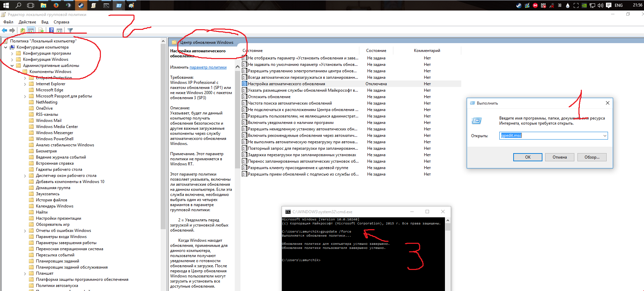The height and width of the screenshot is (291, 644).
Task: Open the NVIDIA tray icon
Action: (x=584, y=5)
